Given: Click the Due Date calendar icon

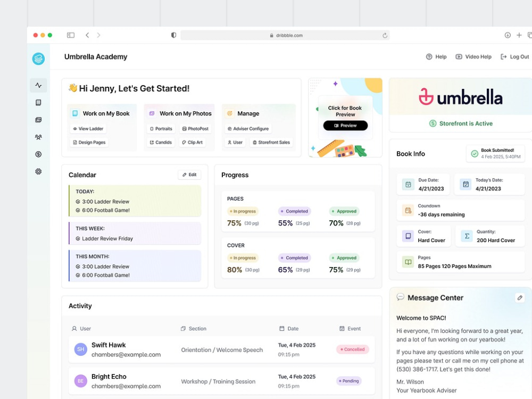Looking at the screenshot, I should [408, 184].
